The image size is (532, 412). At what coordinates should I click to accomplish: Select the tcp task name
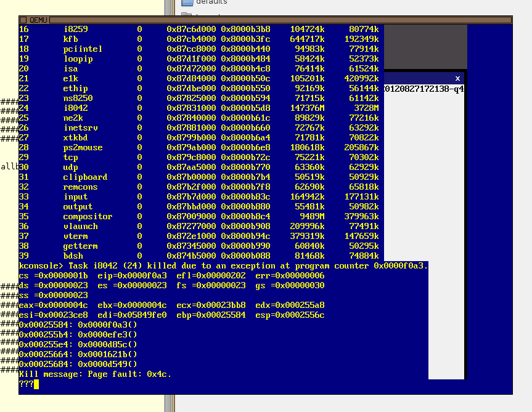click(x=70, y=157)
